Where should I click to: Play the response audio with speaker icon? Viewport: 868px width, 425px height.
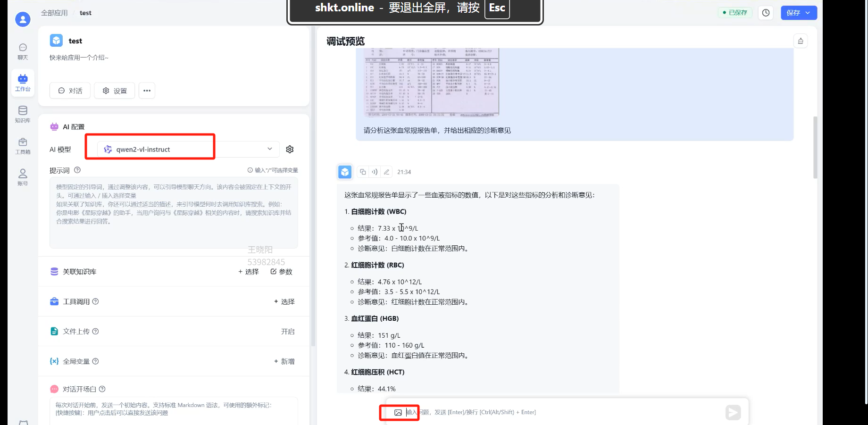pos(375,172)
